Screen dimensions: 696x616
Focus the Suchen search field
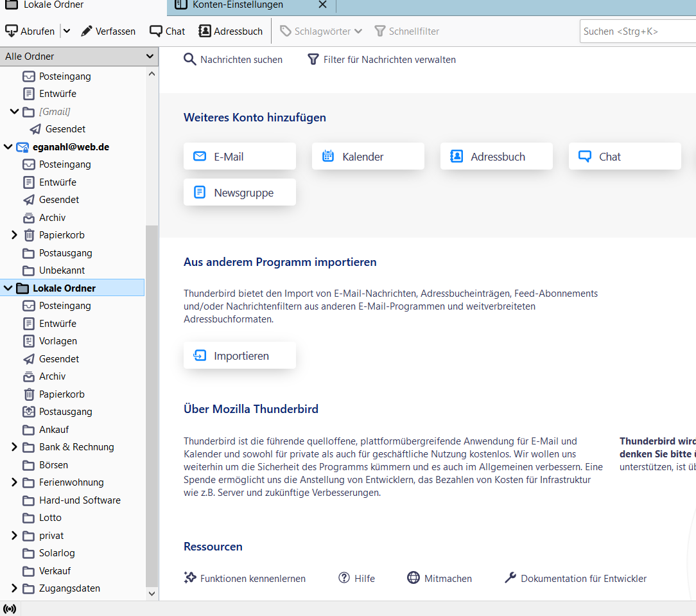pos(638,31)
